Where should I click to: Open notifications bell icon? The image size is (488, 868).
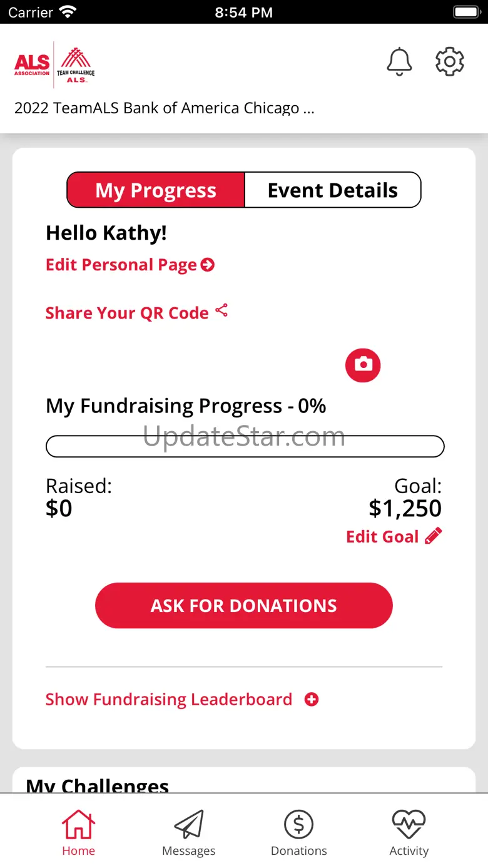pos(399,62)
